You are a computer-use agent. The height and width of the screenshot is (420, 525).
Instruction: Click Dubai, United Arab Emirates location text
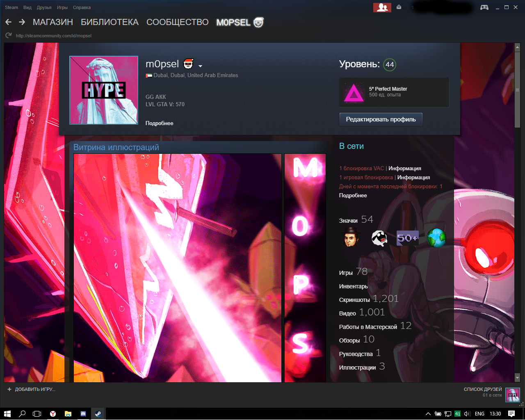pos(196,75)
